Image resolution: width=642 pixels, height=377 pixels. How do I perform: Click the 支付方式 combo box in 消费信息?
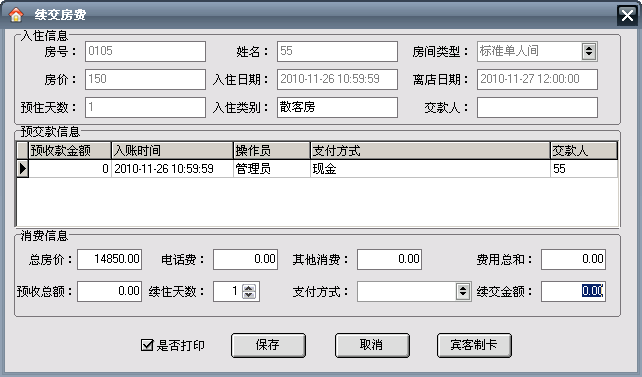click(414, 291)
